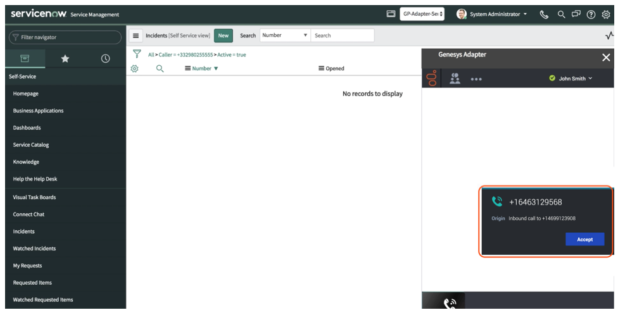The height and width of the screenshot is (310, 644).
Task: Open the Incidents list hamburger menu
Action: 136,35
